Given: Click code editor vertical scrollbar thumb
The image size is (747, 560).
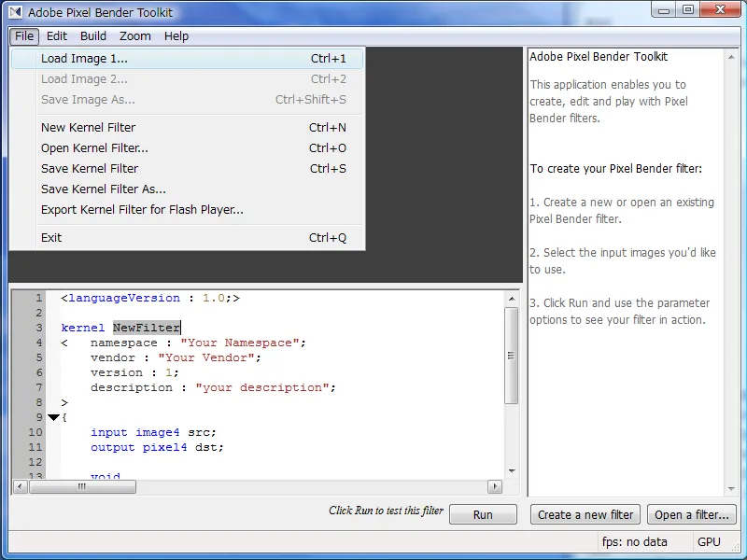Looking at the screenshot, I should pyautogui.click(x=511, y=356).
